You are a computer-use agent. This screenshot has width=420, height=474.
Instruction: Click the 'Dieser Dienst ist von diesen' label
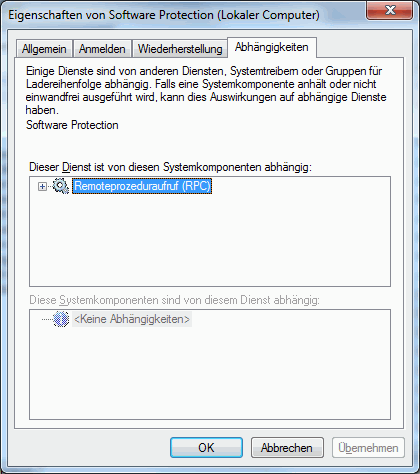tap(170, 167)
